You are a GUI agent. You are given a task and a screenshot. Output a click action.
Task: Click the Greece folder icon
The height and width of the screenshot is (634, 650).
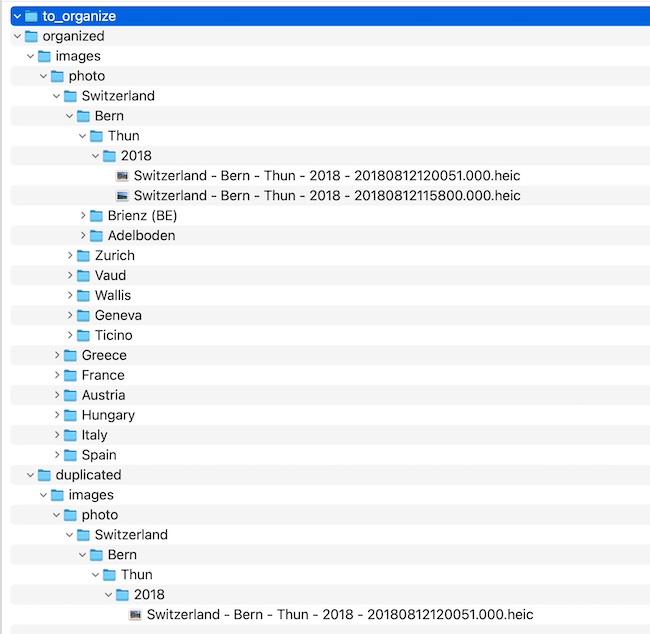click(70, 355)
